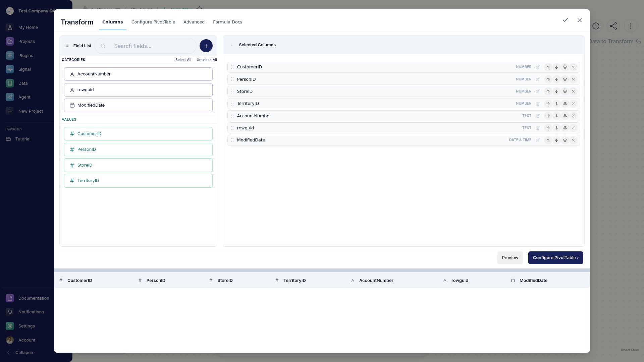Click the Field List panel handle icon
Image resolution: width=644 pixels, height=362 pixels.
click(x=67, y=46)
